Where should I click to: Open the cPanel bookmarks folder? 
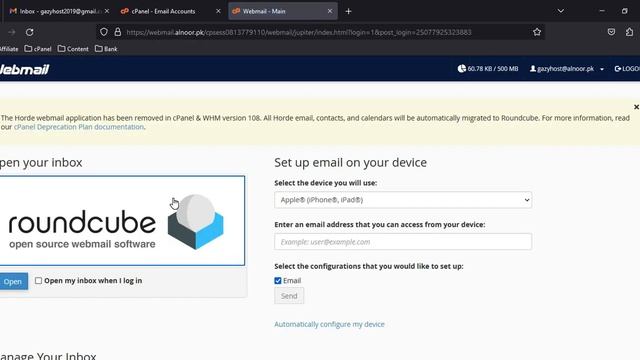click(38, 49)
